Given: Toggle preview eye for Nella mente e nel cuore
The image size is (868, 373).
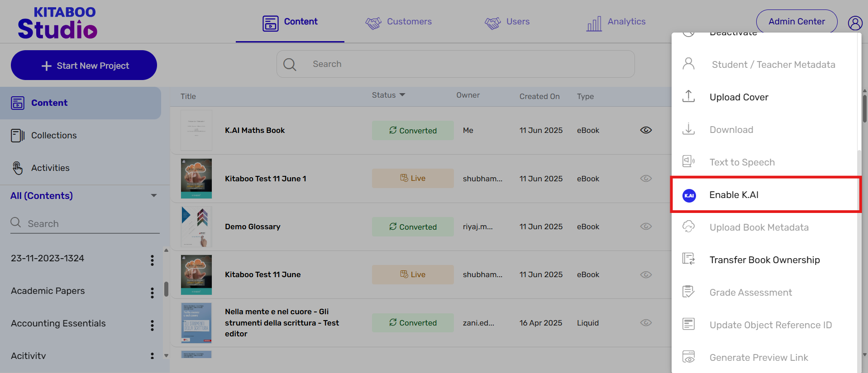Looking at the screenshot, I should point(646,323).
